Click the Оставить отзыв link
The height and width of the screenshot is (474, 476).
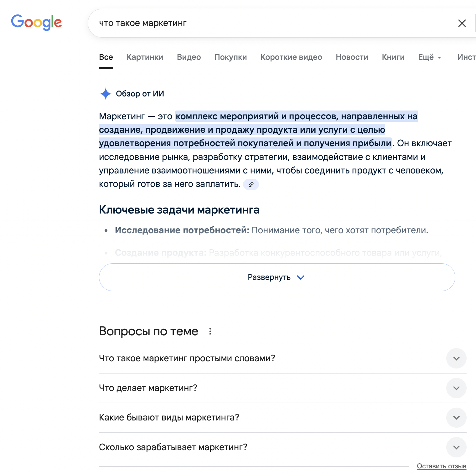click(442, 466)
